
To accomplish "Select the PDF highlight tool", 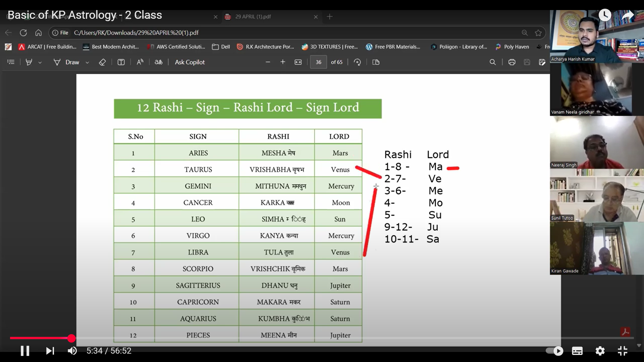I will (x=29, y=62).
